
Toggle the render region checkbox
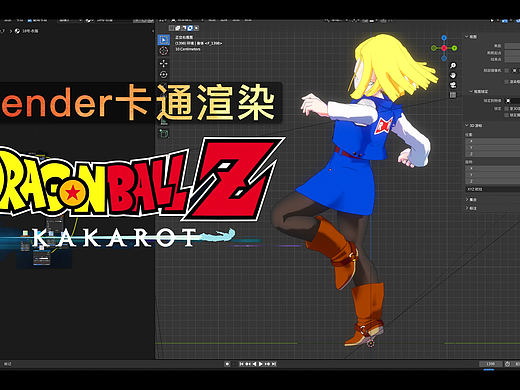point(507,82)
